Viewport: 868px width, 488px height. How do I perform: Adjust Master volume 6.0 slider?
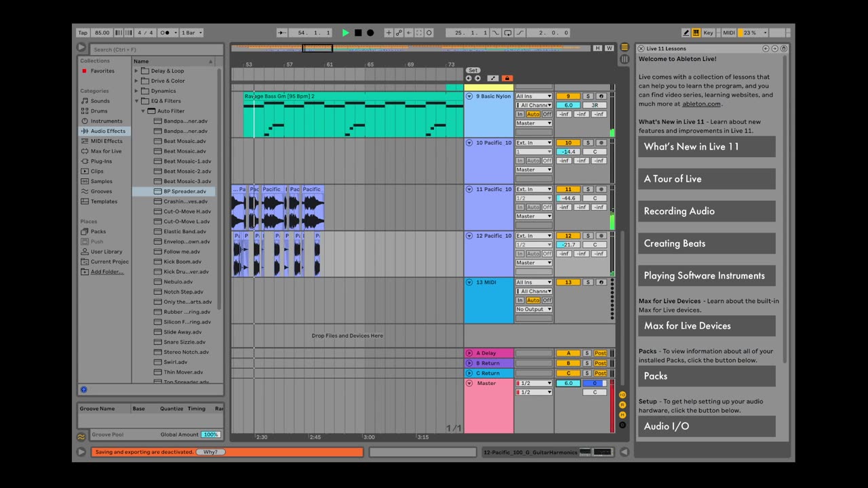pos(568,383)
